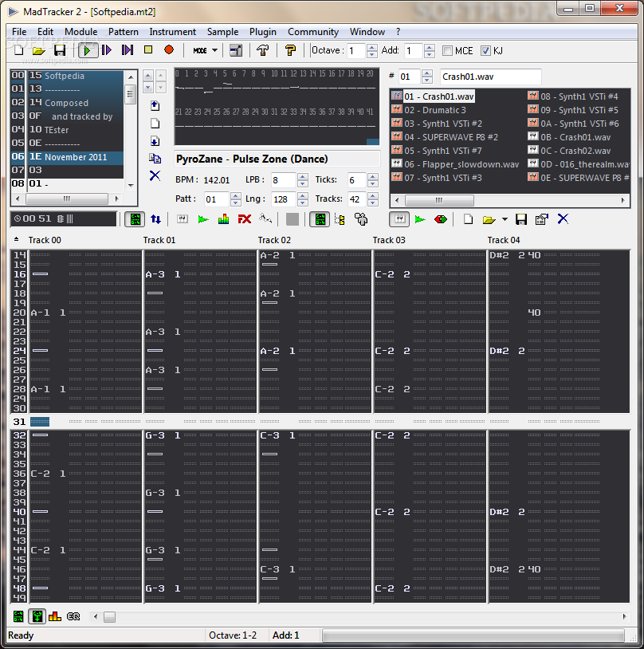The height and width of the screenshot is (649, 644).
Task: Increase the Patt number
Action: pos(235,196)
